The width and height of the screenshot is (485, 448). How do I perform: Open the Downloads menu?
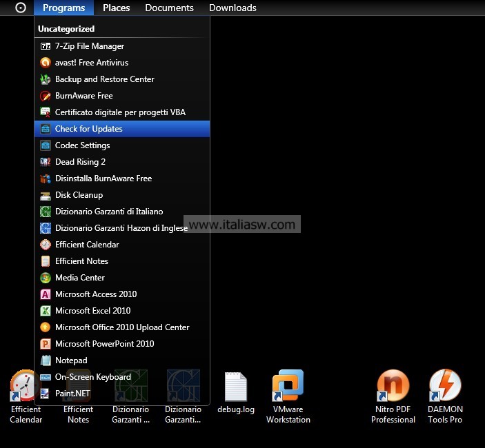click(x=232, y=8)
